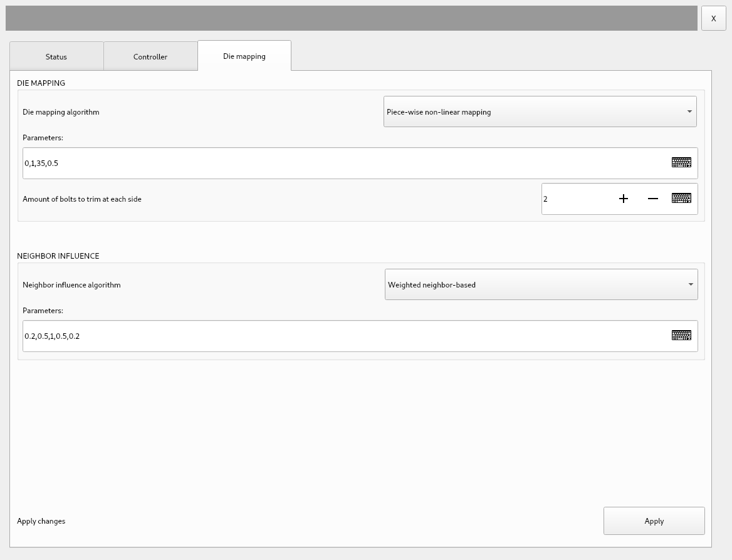Image resolution: width=732 pixels, height=560 pixels.
Task: Open Die mapping algorithm dropdown
Action: pyautogui.click(x=540, y=111)
